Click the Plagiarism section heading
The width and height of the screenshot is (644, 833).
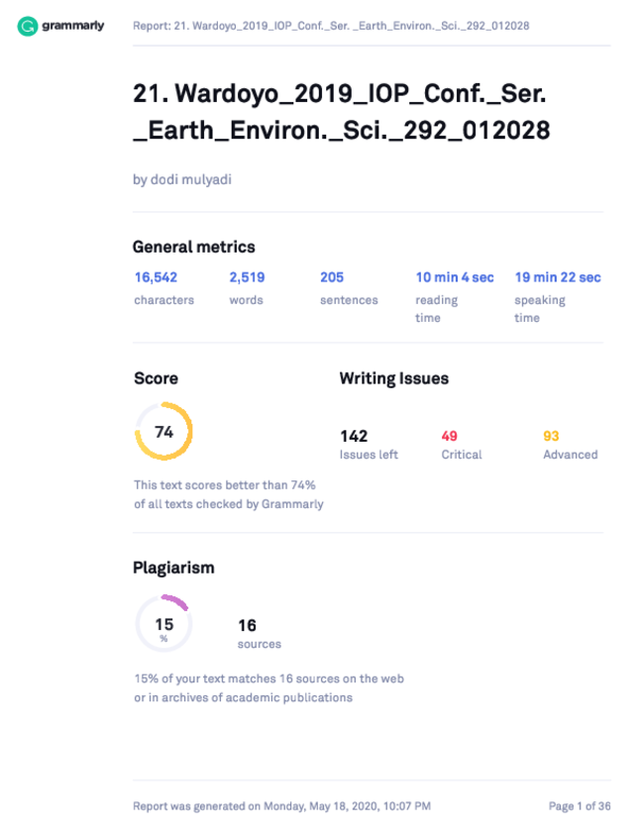[x=173, y=568]
